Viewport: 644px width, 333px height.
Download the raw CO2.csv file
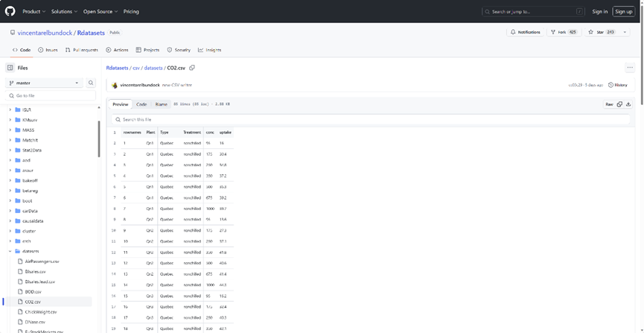pos(628,104)
